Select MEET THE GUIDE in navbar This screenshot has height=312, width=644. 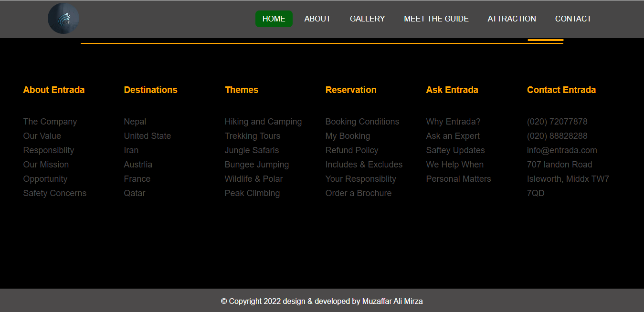(436, 19)
